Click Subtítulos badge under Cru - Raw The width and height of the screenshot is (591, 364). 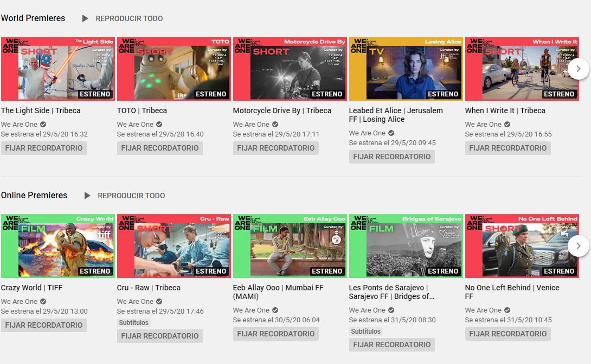(134, 323)
